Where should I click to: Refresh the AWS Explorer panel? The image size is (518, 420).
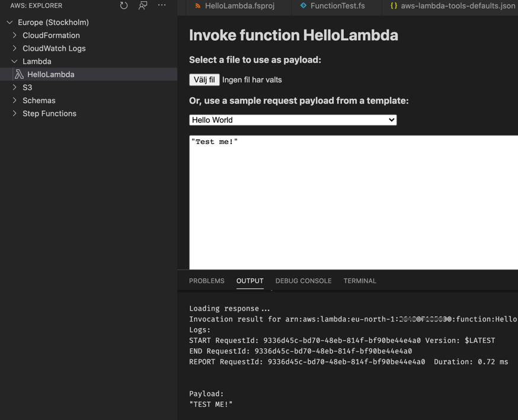(x=124, y=5)
